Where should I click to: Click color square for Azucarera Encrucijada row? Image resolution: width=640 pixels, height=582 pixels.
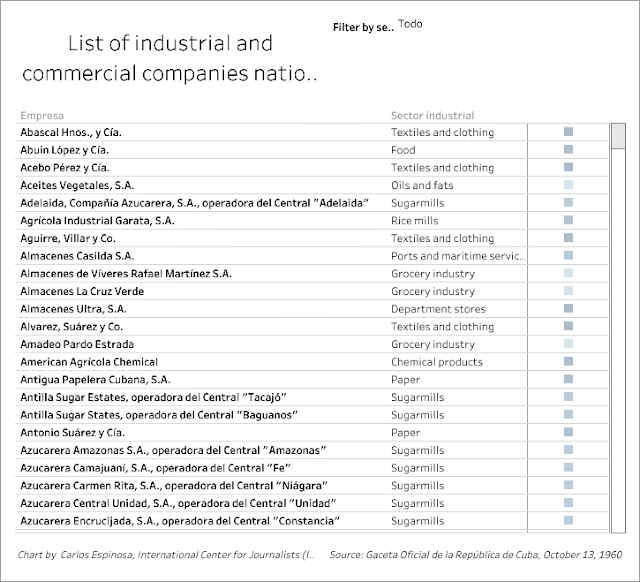point(568,520)
